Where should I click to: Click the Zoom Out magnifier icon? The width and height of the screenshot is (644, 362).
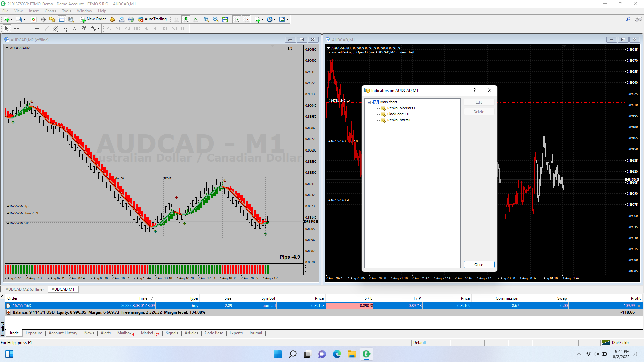click(x=216, y=19)
